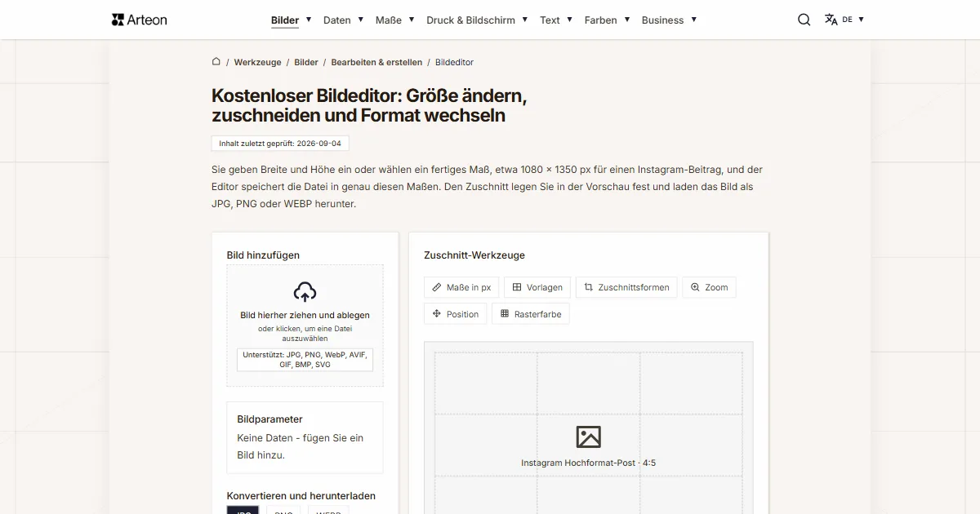Open the Bearbeiten & erstellen breadcrumb
Viewport: 980px width, 514px height.
click(x=376, y=62)
